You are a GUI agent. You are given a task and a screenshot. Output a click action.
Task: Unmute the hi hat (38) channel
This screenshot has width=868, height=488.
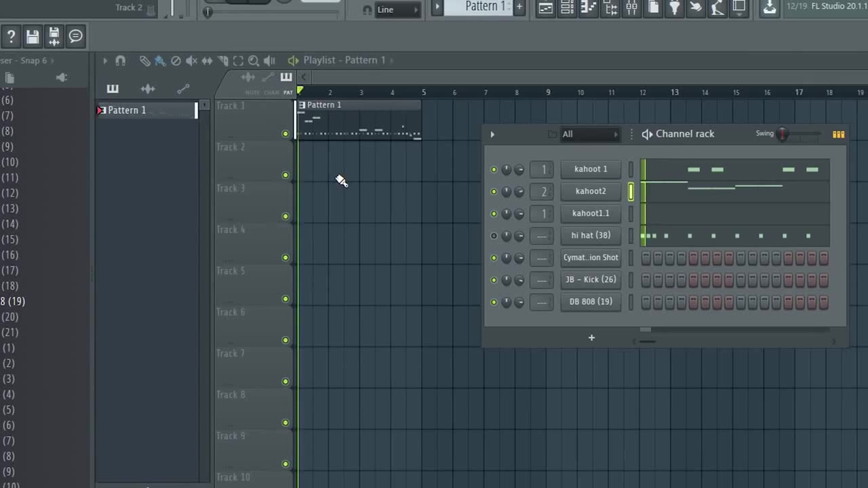(494, 236)
